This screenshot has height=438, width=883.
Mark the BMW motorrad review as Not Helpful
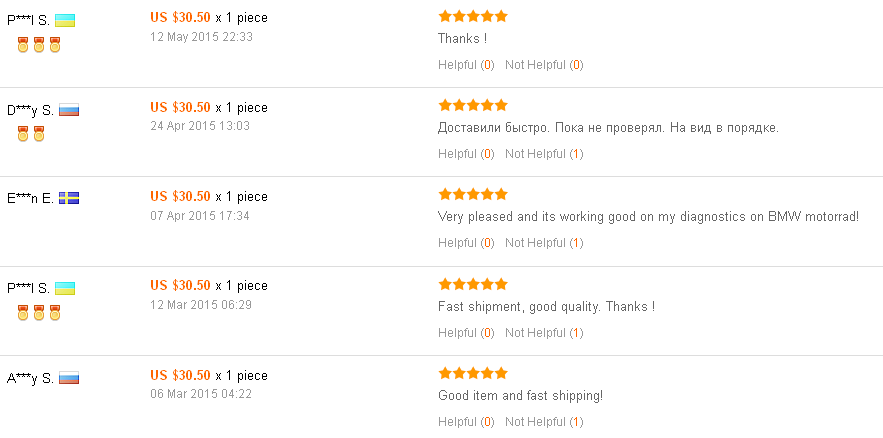[x=544, y=243]
